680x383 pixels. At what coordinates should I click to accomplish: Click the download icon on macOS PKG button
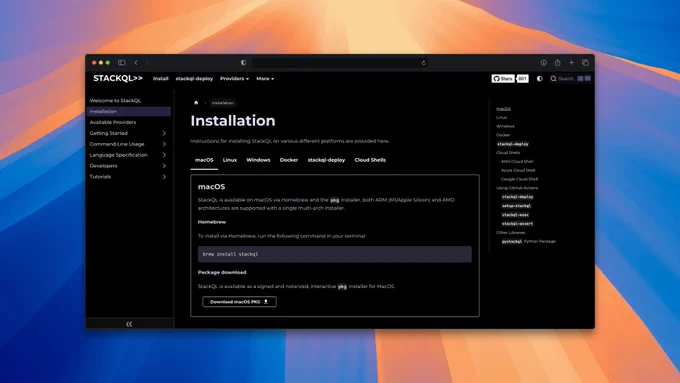tap(266, 301)
